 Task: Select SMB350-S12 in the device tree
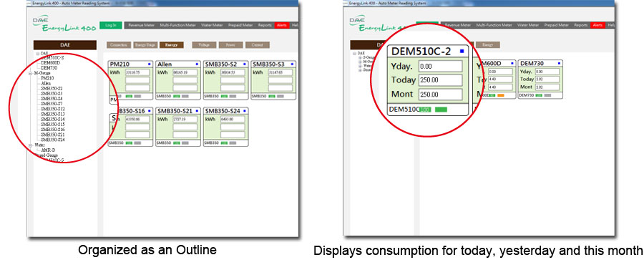(53, 109)
